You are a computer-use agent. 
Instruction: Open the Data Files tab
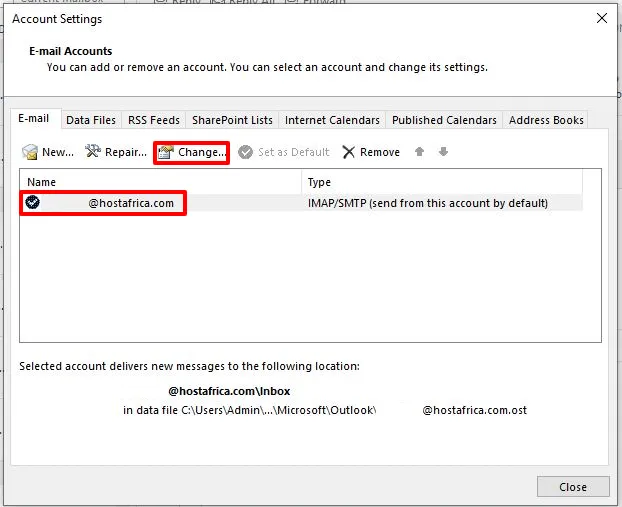pos(91,120)
